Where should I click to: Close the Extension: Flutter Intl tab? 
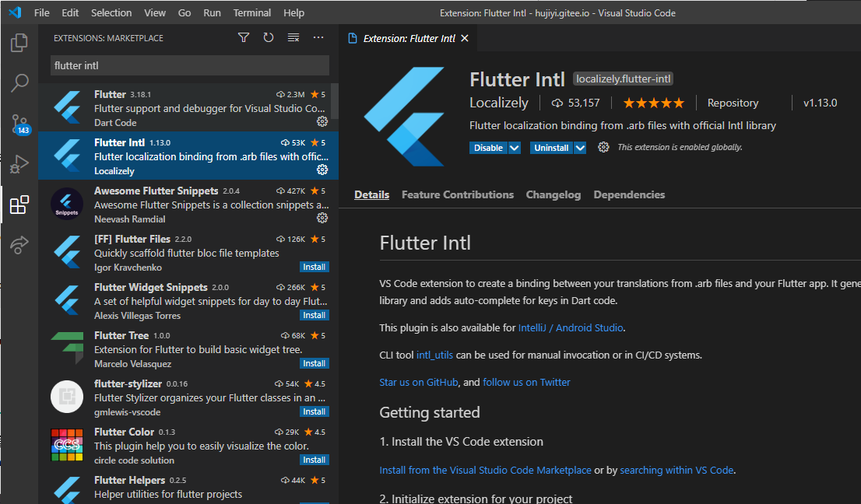pos(465,38)
